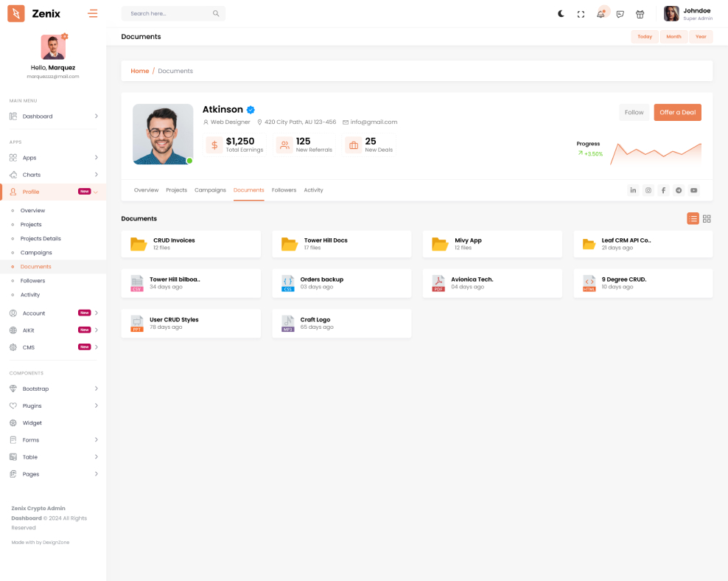Expand the Charts sidebar menu
This screenshot has width=728, height=581.
53,175
